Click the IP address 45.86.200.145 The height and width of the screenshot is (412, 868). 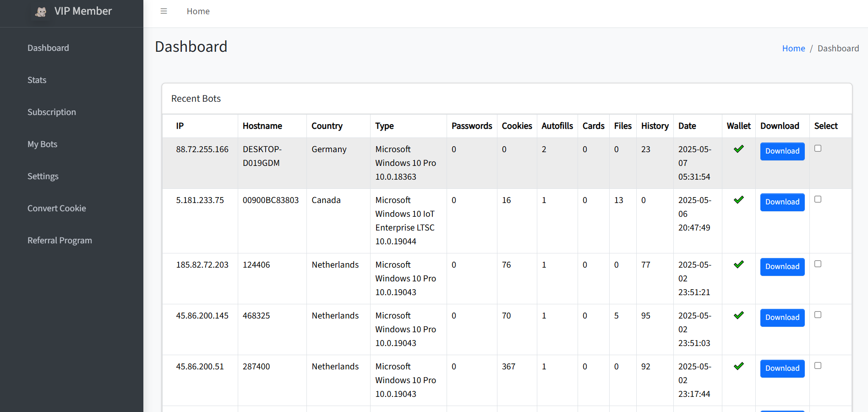(202, 316)
